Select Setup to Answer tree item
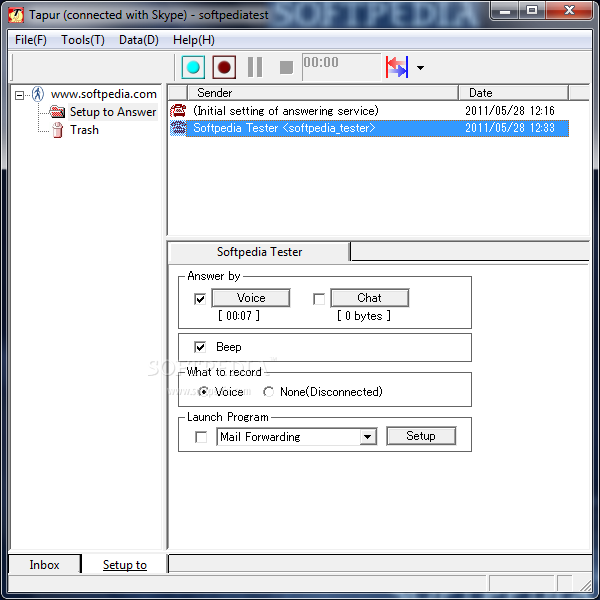Viewport: 600px width, 600px height. [x=113, y=112]
